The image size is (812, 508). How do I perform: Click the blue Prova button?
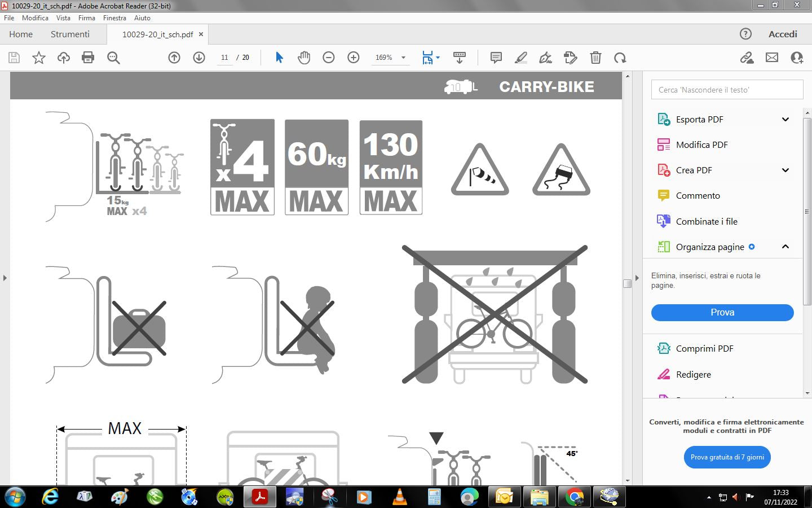[x=722, y=312]
